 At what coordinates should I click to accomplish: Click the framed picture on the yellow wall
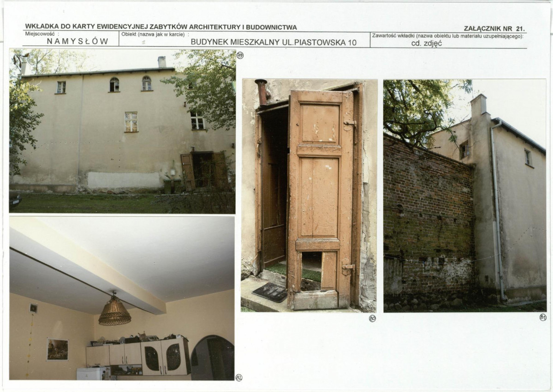[x=57, y=349]
